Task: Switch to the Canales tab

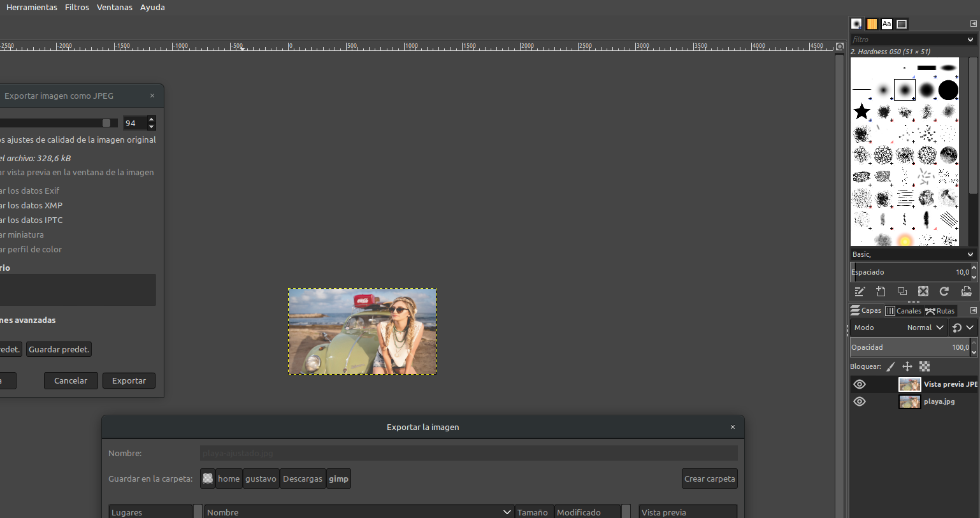Action: (x=904, y=311)
